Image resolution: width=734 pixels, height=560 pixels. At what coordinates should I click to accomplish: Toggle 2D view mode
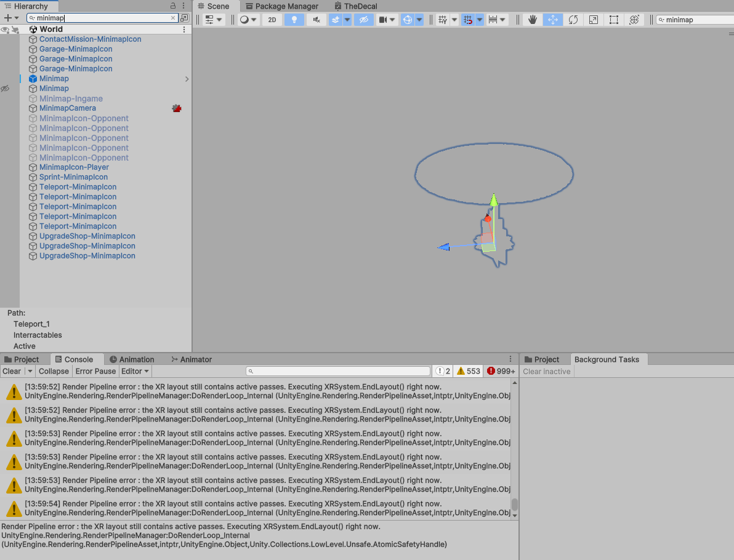(272, 19)
